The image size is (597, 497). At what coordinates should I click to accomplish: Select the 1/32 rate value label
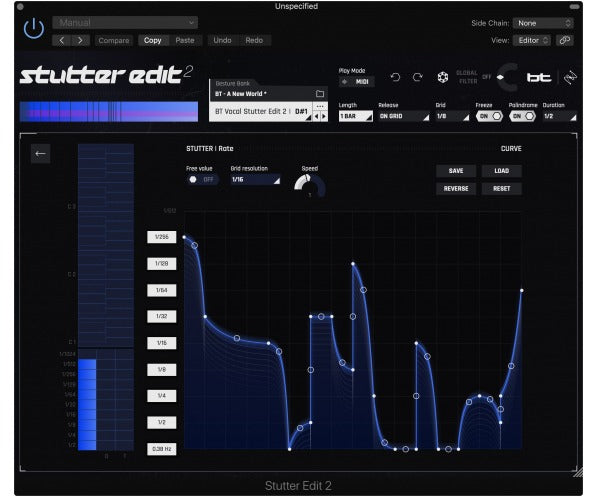(162, 316)
